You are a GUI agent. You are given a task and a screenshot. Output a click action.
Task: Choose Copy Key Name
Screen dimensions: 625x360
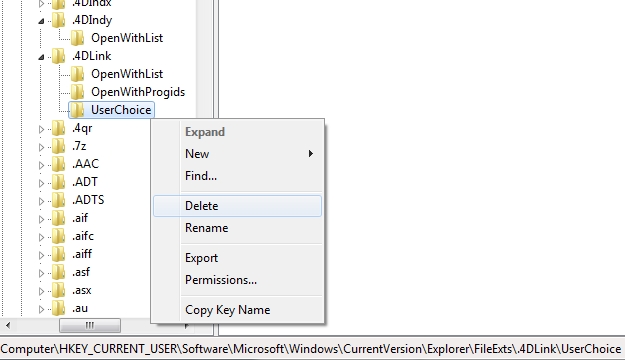(237, 310)
